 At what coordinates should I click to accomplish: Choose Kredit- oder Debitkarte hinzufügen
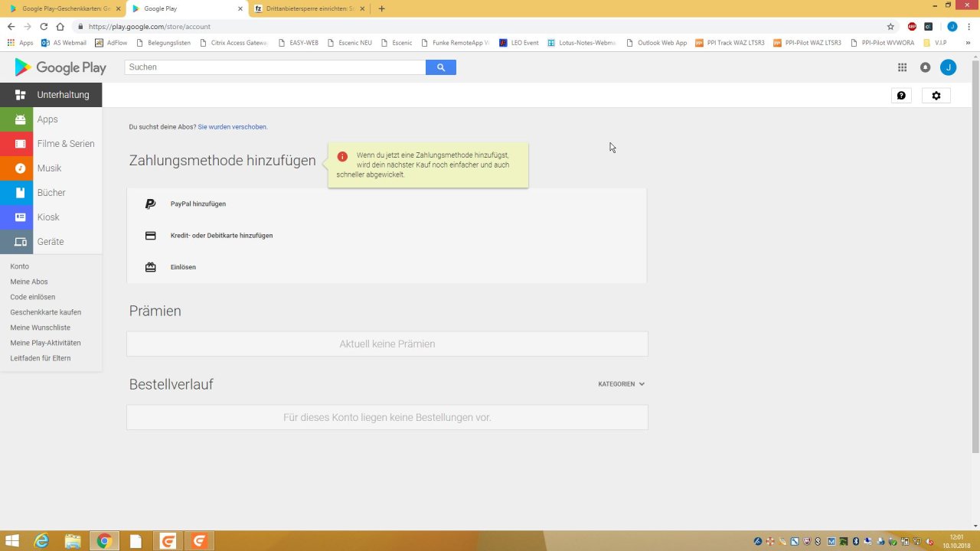click(x=387, y=236)
